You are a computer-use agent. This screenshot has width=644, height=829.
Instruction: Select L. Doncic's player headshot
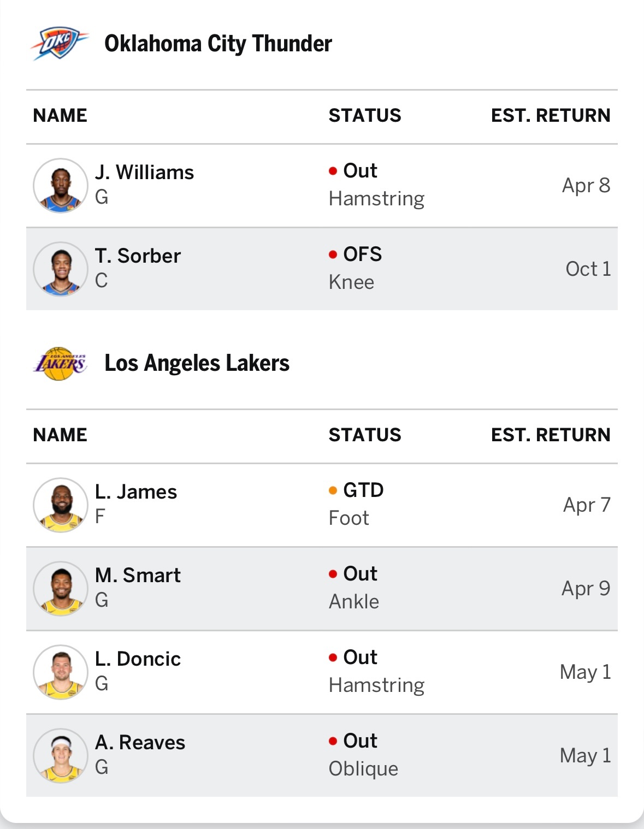(x=61, y=672)
